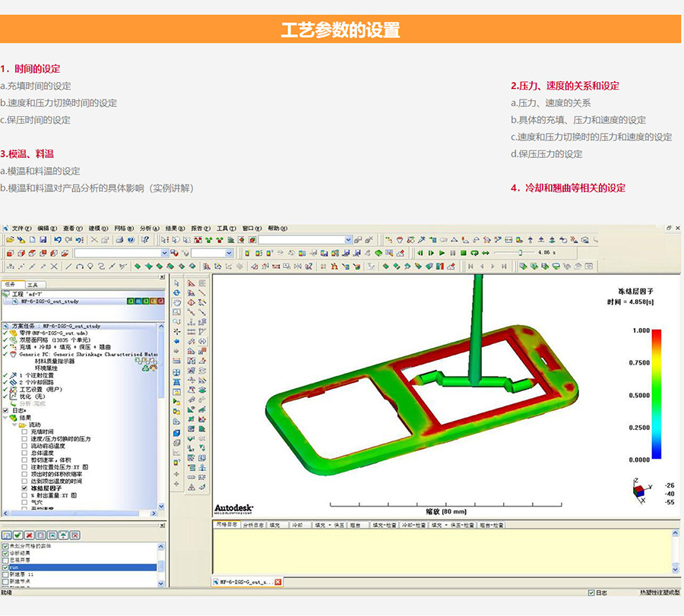The width and height of the screenshot is (684, 616).
Task: Select the Pan hand tool
Action: click(176, 302)
